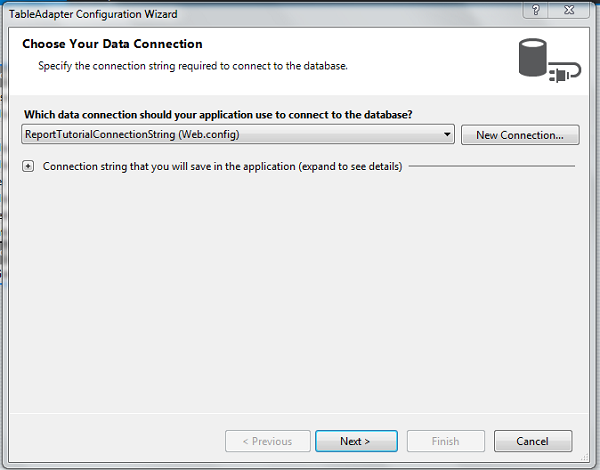
Task: Select the ReportTutorialConnectionString (Web.config) combo box
Action: coord(238,134)
